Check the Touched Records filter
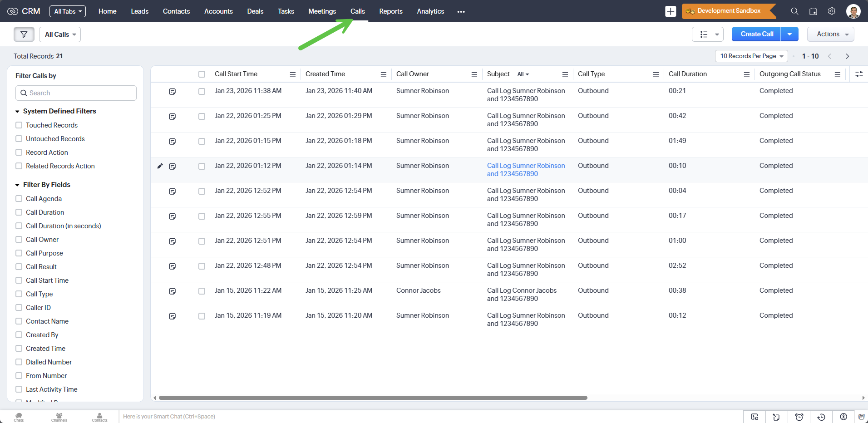This screenshot has height=423, width=868. coord(19,125)
